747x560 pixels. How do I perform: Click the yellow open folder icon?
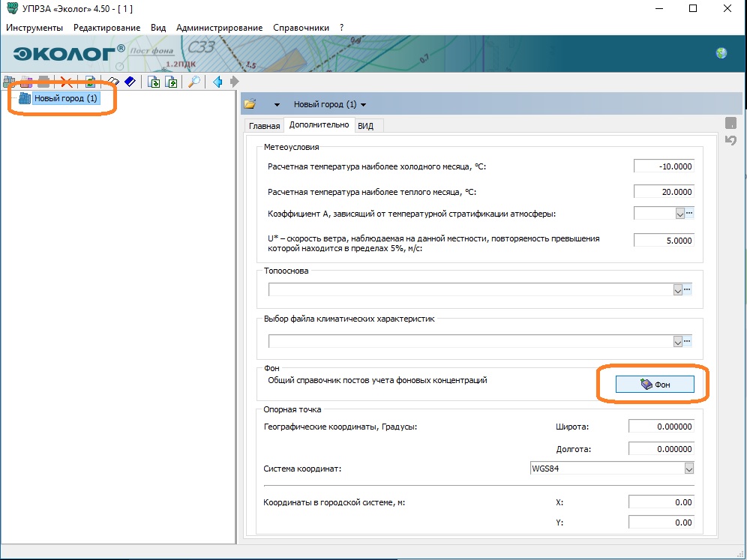pyautogui.click(x=250, y=104)
